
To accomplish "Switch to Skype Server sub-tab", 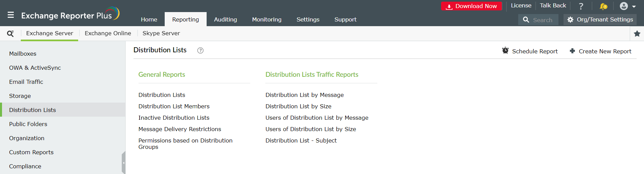I will tap(161, 33).
